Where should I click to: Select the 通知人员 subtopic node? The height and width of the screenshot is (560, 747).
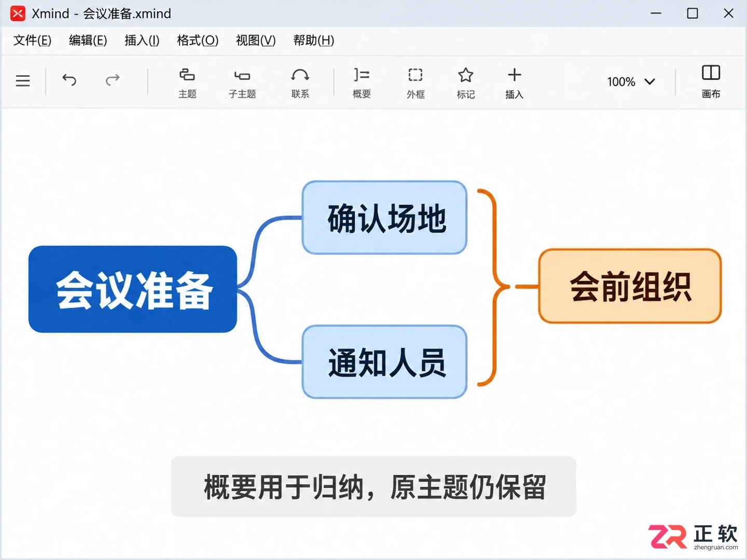385,362
